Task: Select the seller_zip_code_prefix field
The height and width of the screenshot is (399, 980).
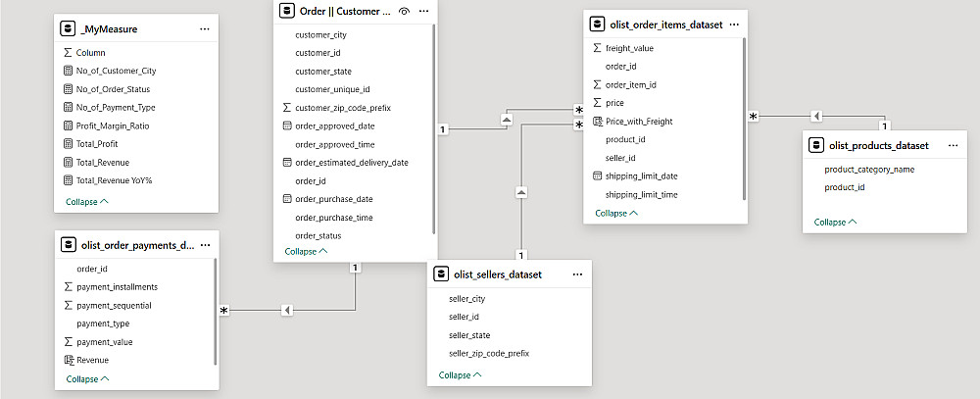Action: (x=489, y=353)
